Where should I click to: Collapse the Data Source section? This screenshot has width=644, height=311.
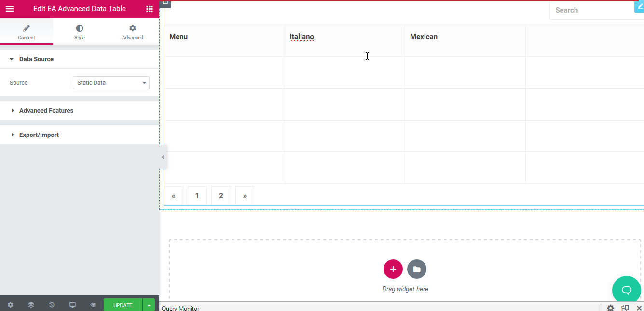36,59
